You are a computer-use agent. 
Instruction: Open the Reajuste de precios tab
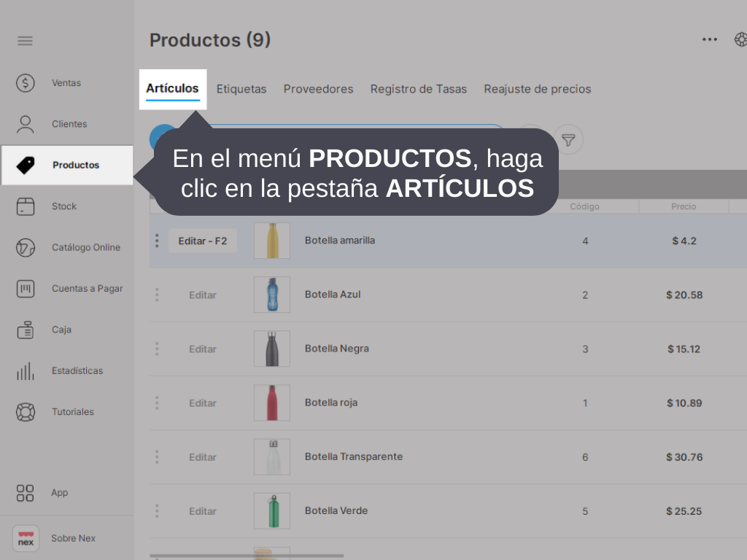(537, 88)
